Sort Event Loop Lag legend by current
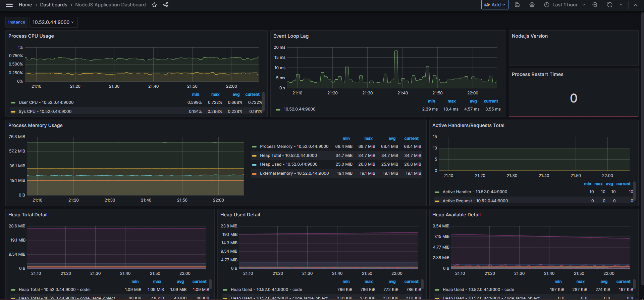This screenshot has width=644, height=300. (491, 101)
